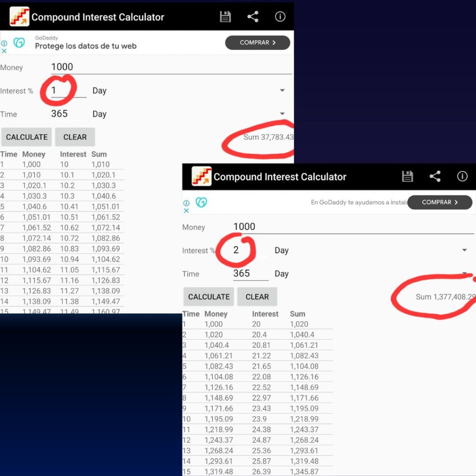Click the save icon in the upper-left calculator header

point(225,17)
